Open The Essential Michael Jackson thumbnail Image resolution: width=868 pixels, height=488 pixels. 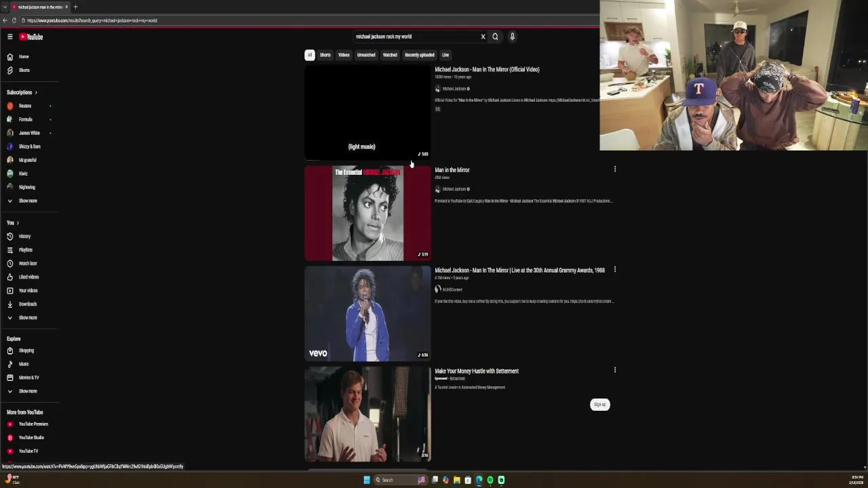click(x=368, y=213)
